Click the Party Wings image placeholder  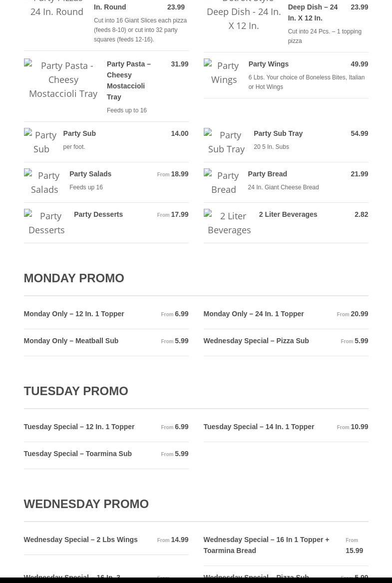coord(224,72)
